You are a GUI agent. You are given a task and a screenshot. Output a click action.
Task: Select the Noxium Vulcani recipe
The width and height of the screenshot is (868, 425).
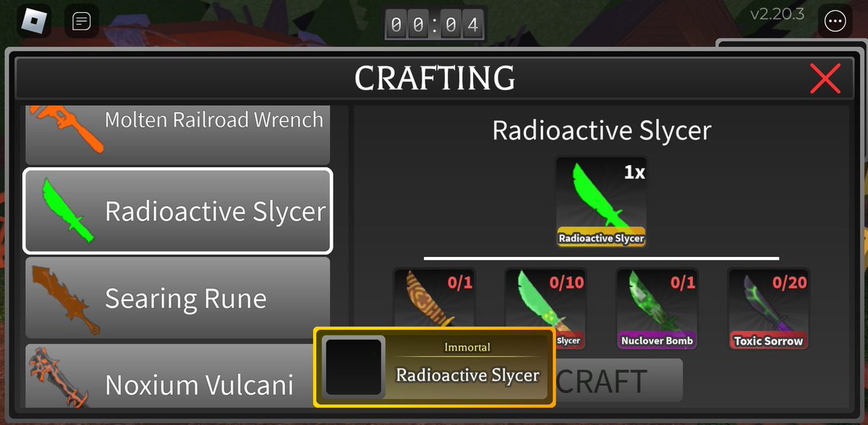click(178, 376)
